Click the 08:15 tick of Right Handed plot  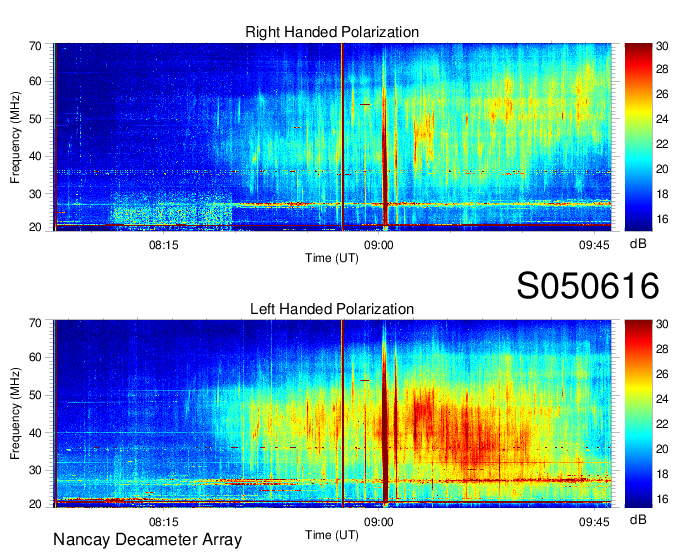click(163, 245)
